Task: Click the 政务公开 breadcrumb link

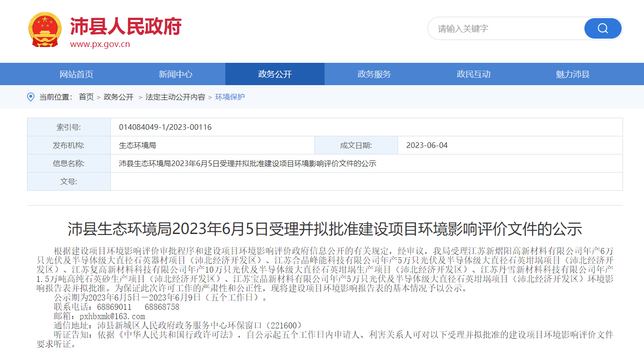Action: (x=118, y=97)
